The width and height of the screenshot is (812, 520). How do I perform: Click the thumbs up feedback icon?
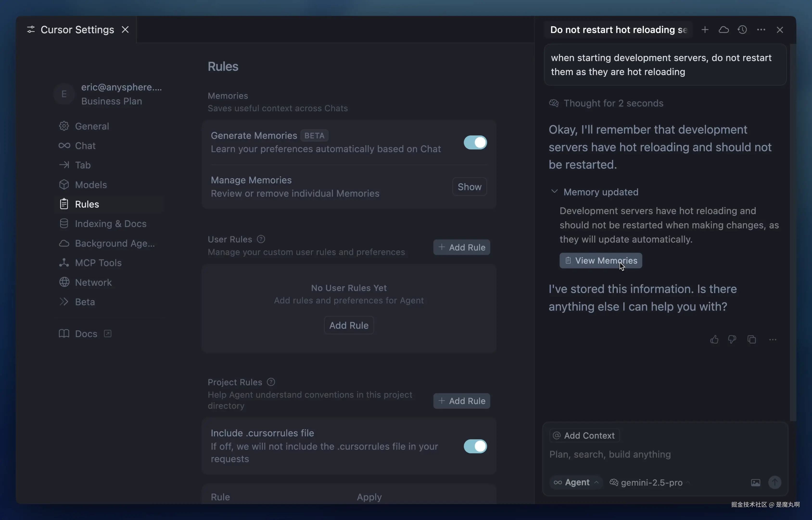[x=714, y=339]
